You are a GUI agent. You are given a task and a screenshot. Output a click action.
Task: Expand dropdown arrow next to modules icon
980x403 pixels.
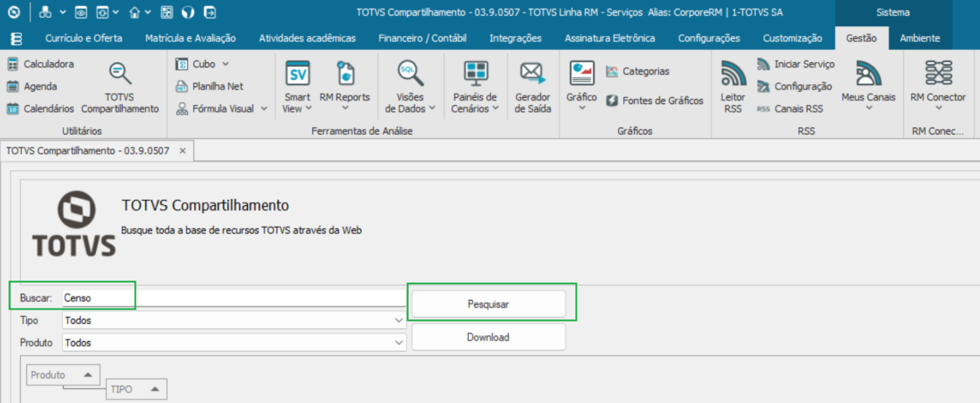(x=62, y=12)
